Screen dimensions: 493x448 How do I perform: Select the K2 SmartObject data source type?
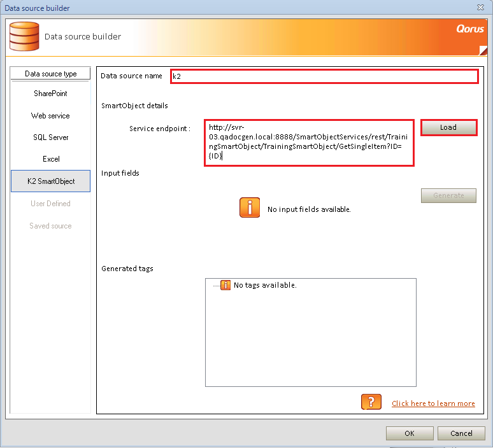(x=50, y=181)
